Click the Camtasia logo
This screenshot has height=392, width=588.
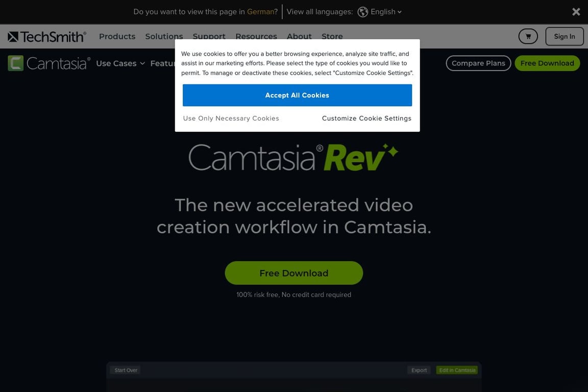(49, 63)
